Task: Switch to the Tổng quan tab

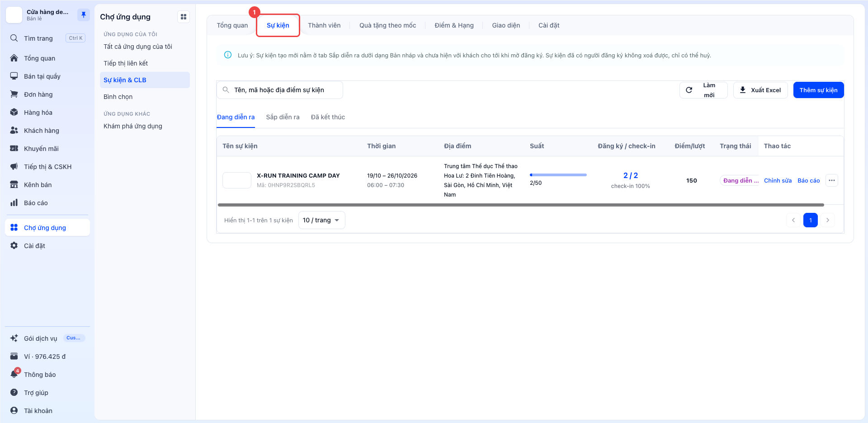Action: pyautogui.click(x=232, y=25)
